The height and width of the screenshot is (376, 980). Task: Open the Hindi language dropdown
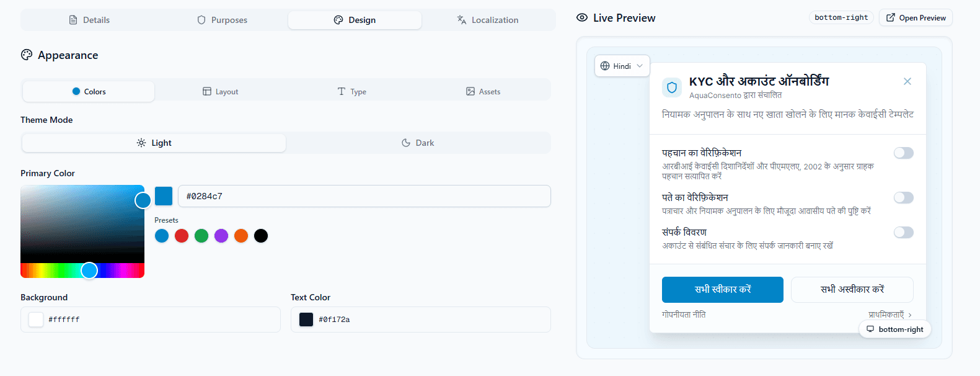click(x=622, y=66)
